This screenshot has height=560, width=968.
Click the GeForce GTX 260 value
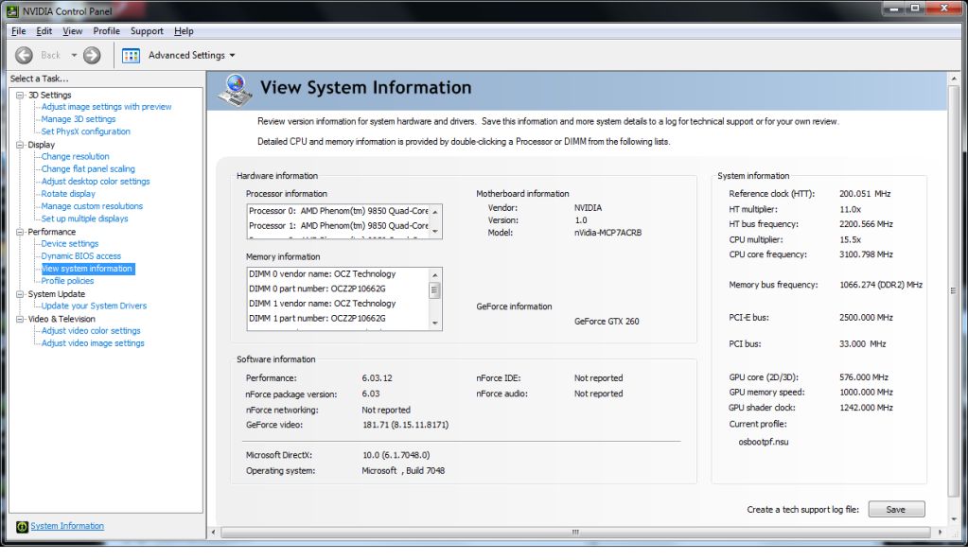607,322
